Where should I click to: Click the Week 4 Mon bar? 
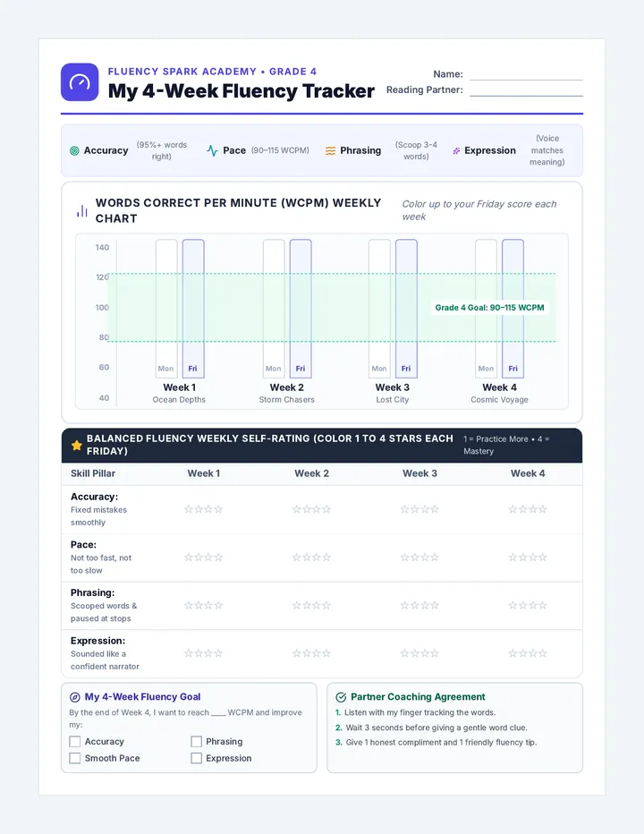pyautogui.click(x=486, y=309)
